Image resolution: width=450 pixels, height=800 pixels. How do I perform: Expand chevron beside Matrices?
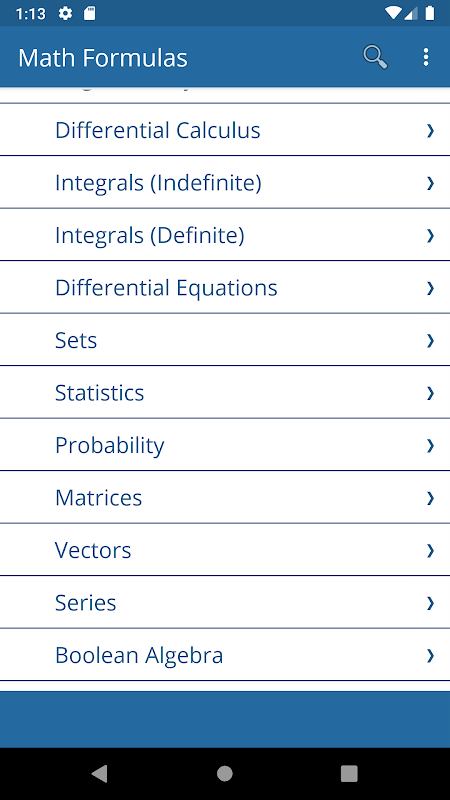[x=430, y=497]
